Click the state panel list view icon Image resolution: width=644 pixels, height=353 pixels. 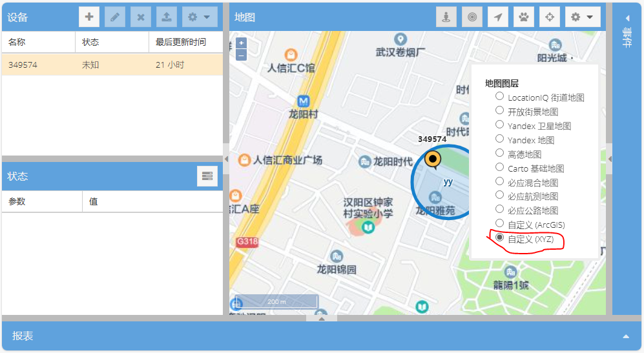click(x=207, y=176)
